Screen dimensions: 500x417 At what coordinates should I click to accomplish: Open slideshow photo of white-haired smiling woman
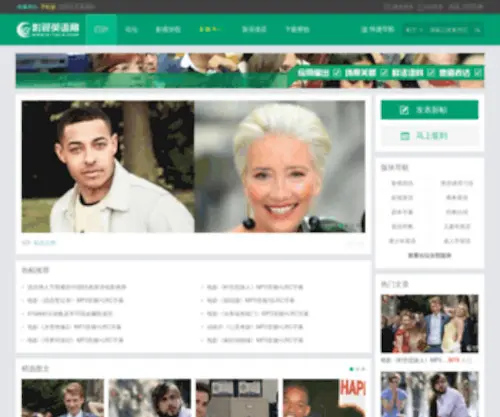coord(280,167)
